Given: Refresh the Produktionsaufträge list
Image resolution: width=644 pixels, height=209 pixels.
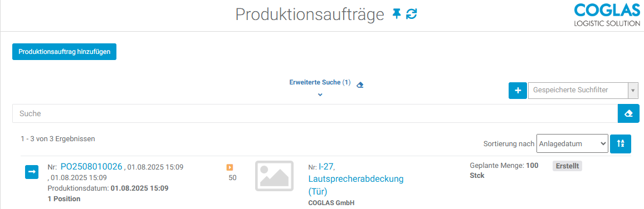Looking at the screenshot, I should click(x=411, y=14).
